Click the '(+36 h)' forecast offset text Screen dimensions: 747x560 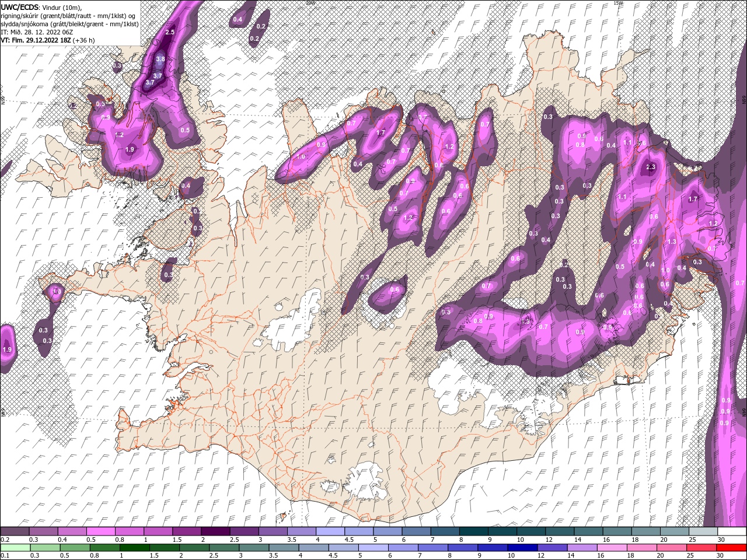point(84,40)
